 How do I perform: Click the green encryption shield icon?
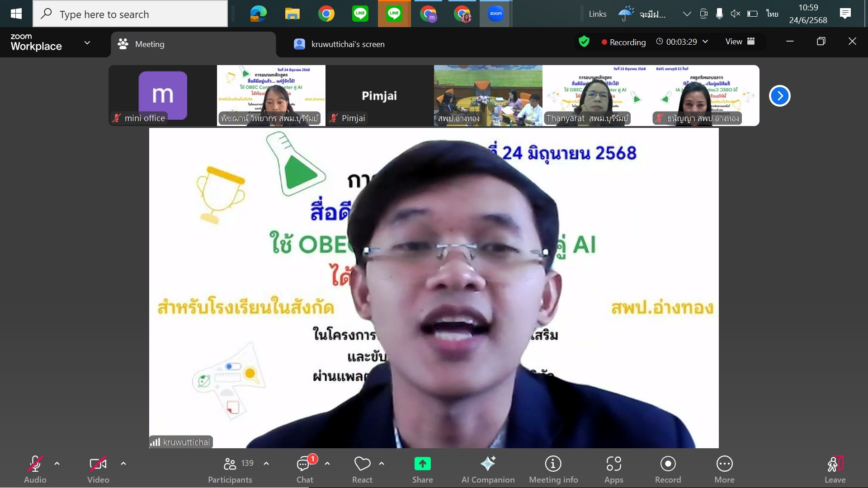(584, 42)
